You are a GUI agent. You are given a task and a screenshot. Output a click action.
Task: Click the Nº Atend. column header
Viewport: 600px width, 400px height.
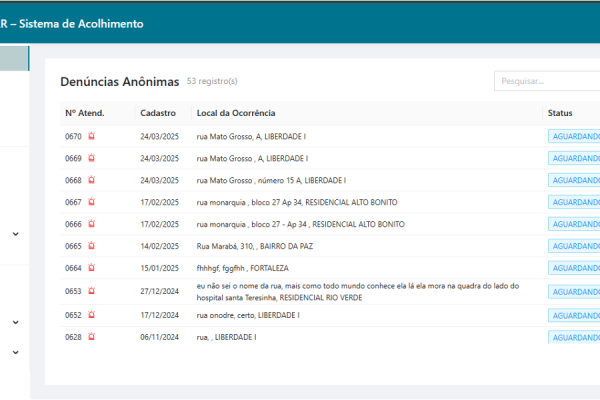click(x=85, y=113)
